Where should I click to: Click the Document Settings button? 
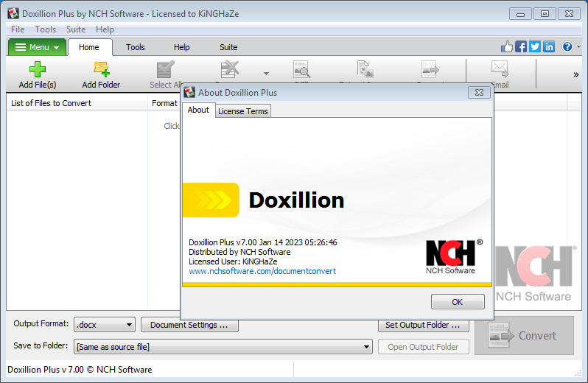click(189, 325)
